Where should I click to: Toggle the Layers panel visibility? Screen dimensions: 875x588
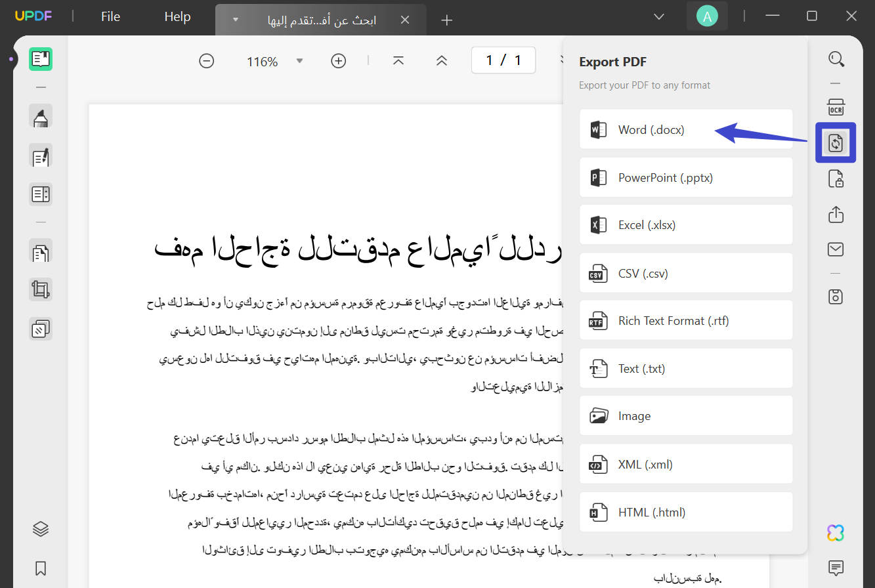[x=41, y=528]
